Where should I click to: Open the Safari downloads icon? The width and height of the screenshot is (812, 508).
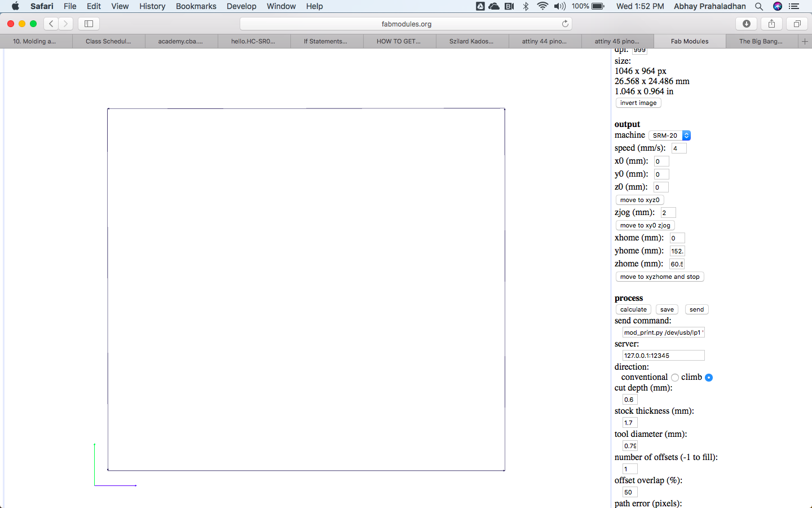point(747,24)
